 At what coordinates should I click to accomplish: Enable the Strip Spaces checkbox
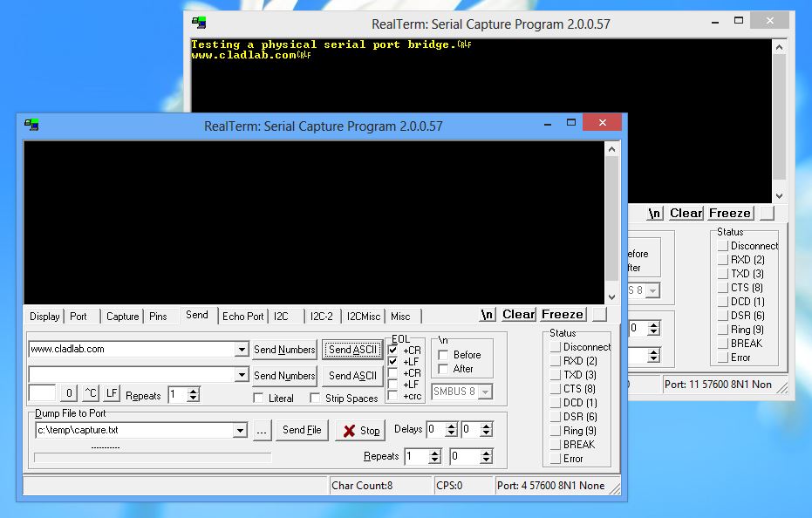pyautogui.click(x=316, y=399)
